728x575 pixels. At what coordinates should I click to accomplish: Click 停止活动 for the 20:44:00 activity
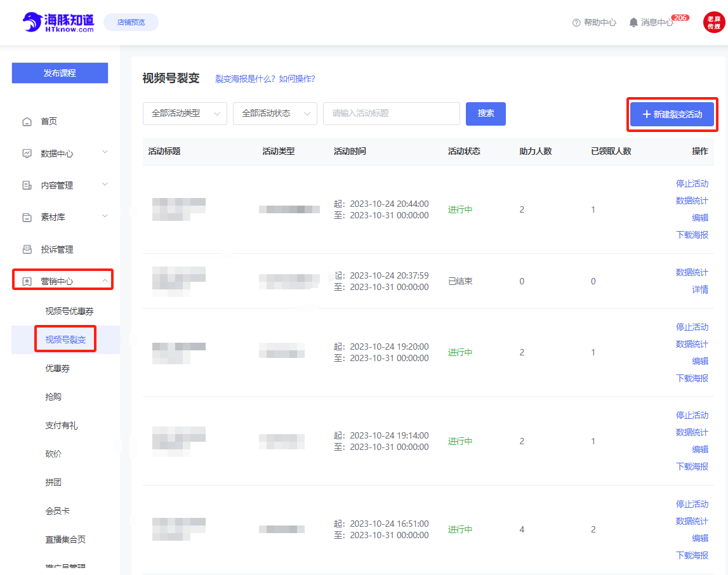(x=692, y=184)
